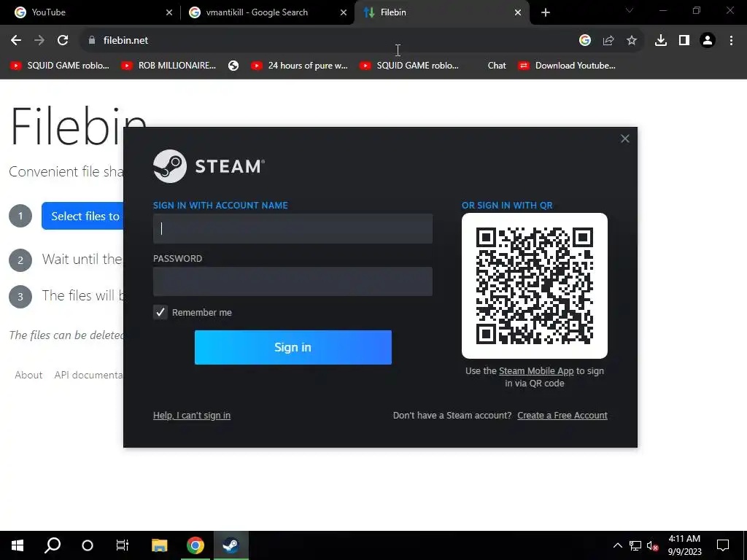Open Cortana circle on the taskbar
Screen dimensions: 747x560
[x=88, y=545]
